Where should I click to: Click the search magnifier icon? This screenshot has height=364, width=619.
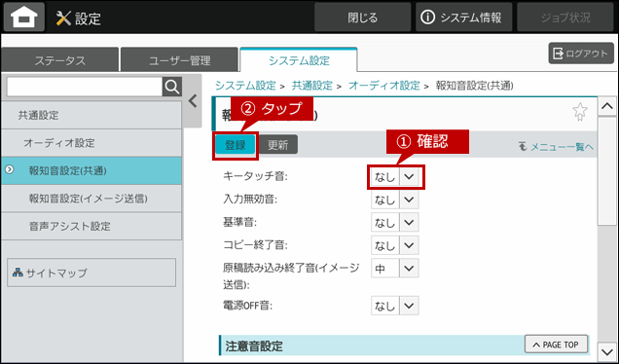pos(172,87)
